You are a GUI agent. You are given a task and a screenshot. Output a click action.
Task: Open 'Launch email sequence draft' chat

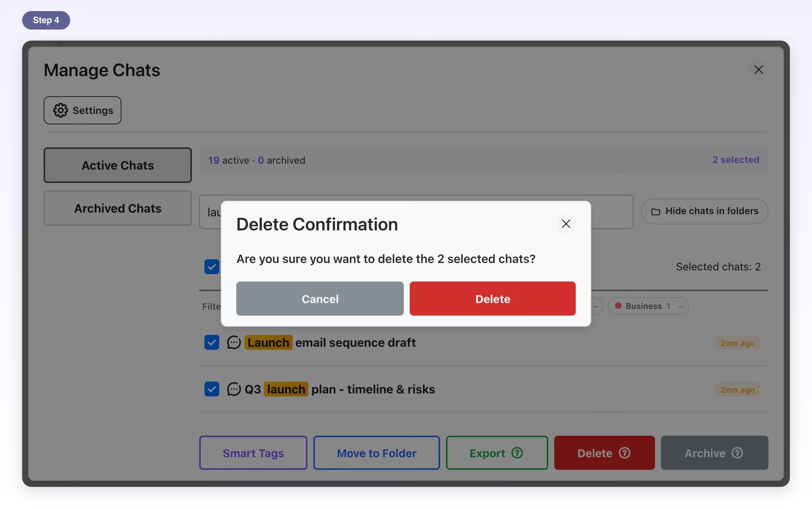[x=331, y=342]
